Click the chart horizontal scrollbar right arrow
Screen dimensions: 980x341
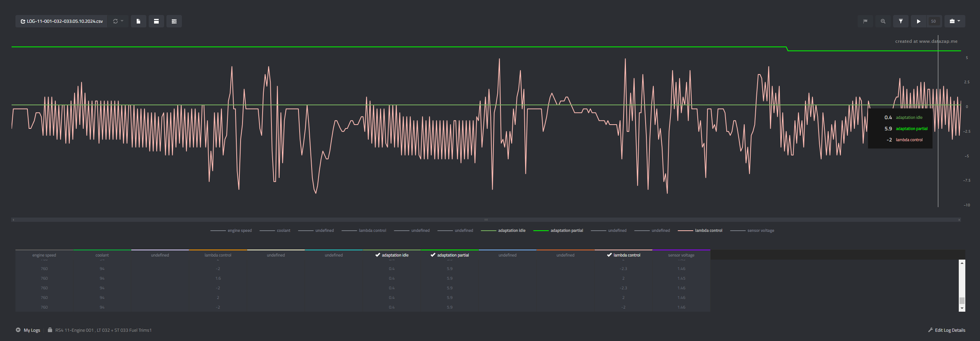(x=959, y=220)
